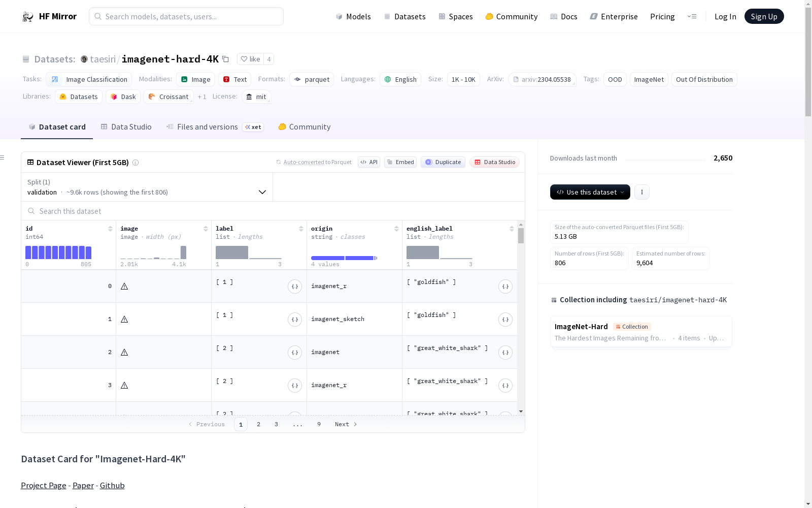Viewport: 812px width, 508px height.
Task: Open Spaces in the top navigation
Action: click(x=456, y=17)
